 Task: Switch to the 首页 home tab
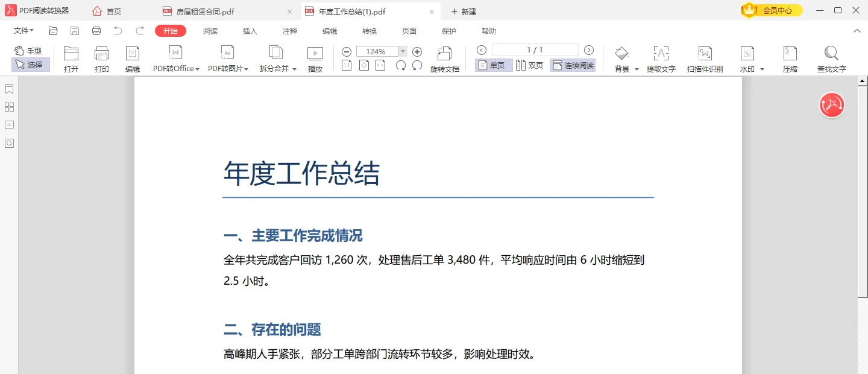tap(107, 11)
